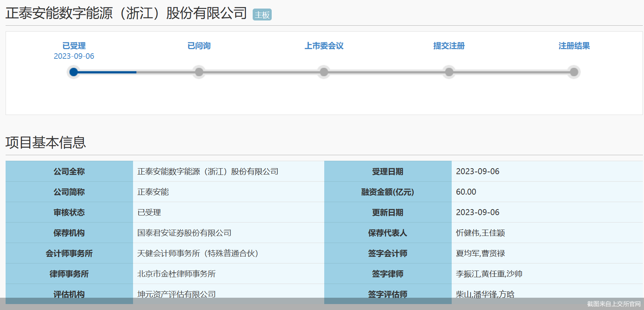
Task: Click the 签字律师 header cell
Action: click(388, 274)
